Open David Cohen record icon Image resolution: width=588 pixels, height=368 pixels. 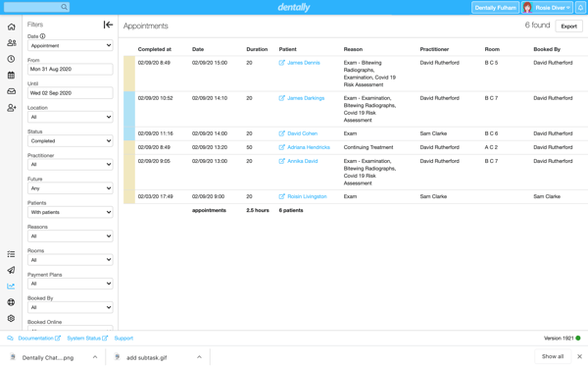point(281,133)
